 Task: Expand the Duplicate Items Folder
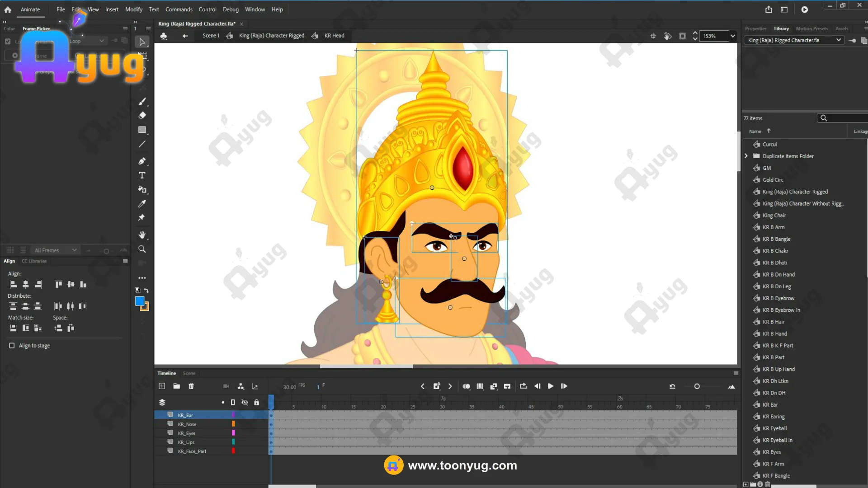(x=746, y=156)
